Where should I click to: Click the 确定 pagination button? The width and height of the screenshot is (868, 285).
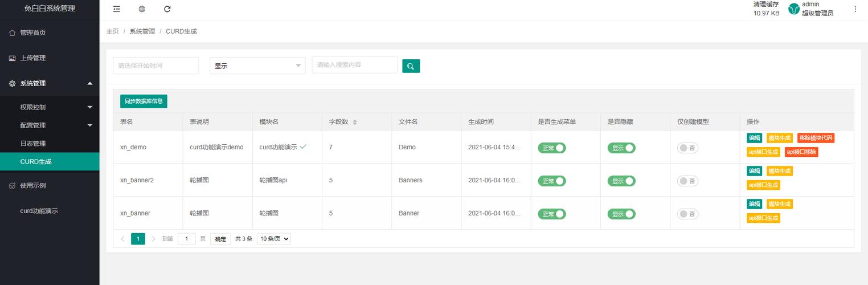(220, 239)
